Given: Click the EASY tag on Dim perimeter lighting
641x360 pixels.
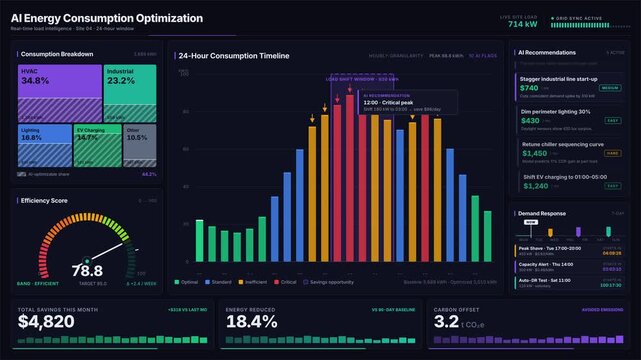Looking at the screenshot, I should [x=613, y=121].
